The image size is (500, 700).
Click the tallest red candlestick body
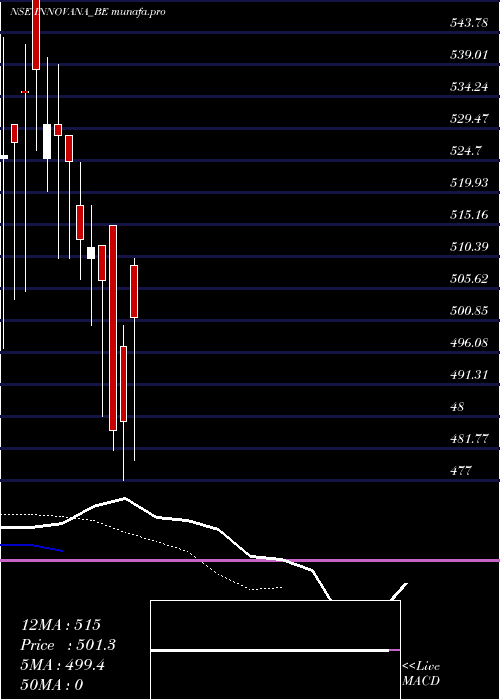point(113,328)
